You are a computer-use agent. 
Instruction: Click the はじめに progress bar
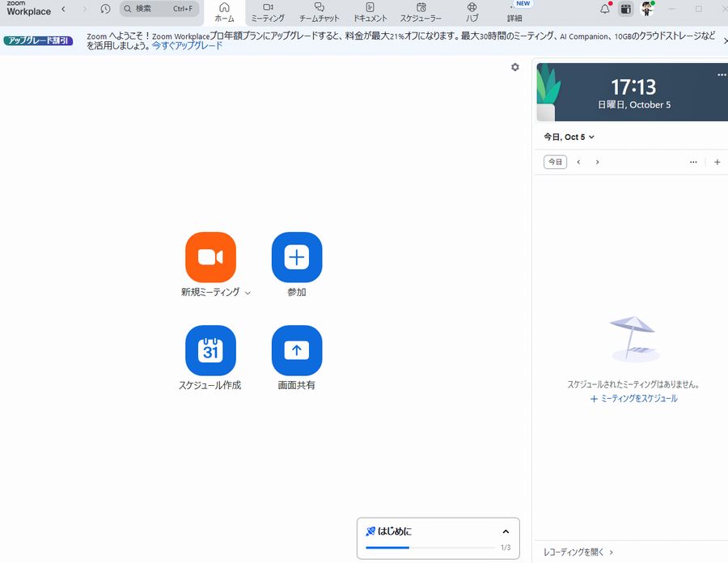pyautogui.click(x=430, y=548)
